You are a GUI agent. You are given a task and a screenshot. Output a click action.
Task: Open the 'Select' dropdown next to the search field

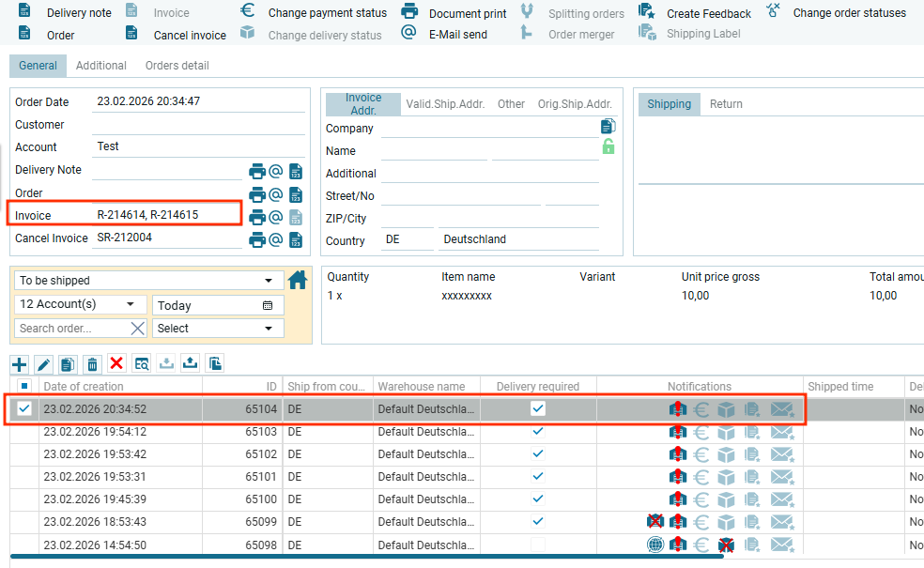(218, 329)
